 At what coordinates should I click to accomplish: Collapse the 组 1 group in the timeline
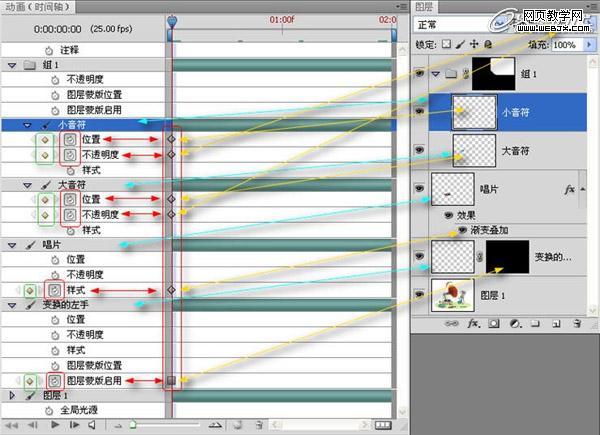pyautogui.click(x=12, y=64)
